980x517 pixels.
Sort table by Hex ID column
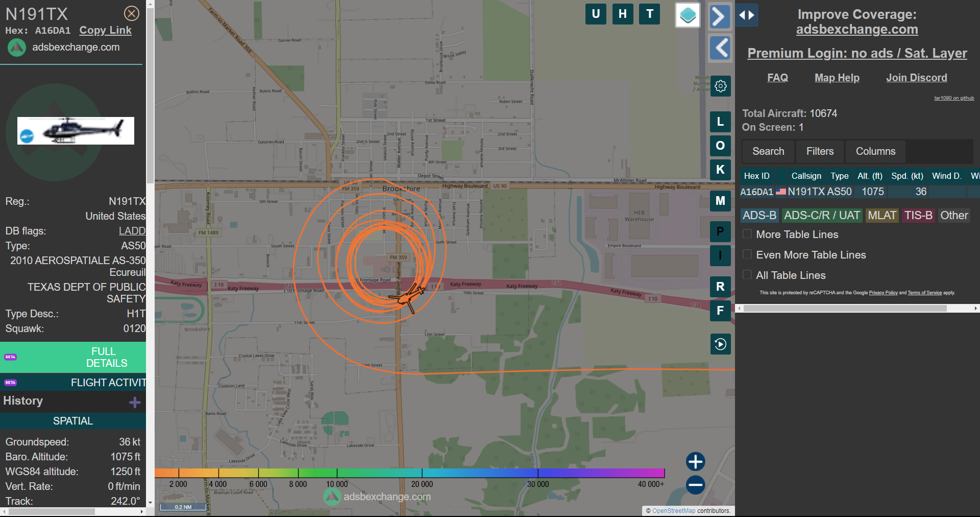757,176
